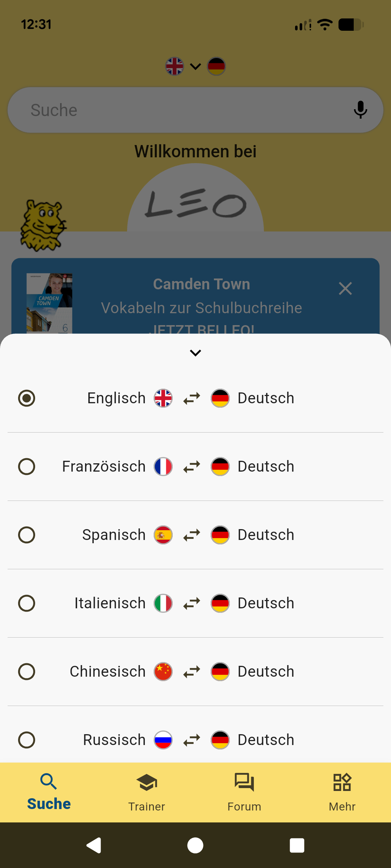The height and width of the screenshot is (868, 391).
Task: Open the Trainer tab
Action: click(x=147, y=792)
